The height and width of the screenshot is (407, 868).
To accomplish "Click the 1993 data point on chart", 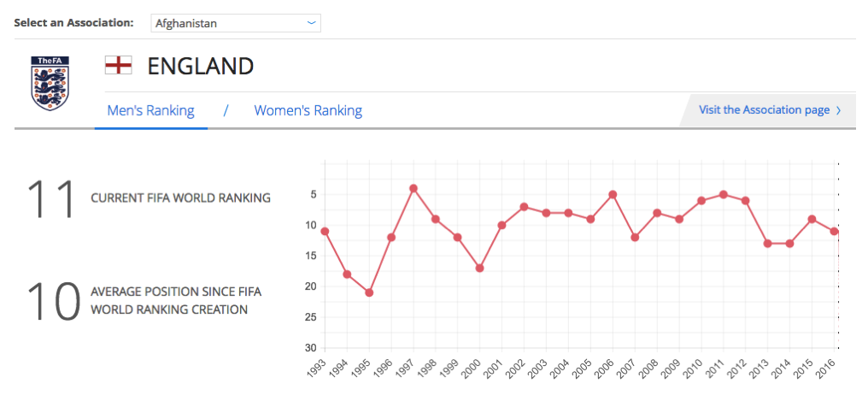I will 325,231.
